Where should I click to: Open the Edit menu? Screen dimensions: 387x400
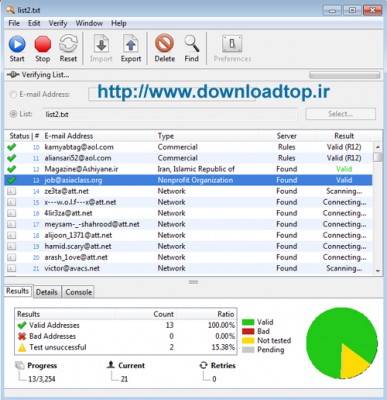click(34, 23)
